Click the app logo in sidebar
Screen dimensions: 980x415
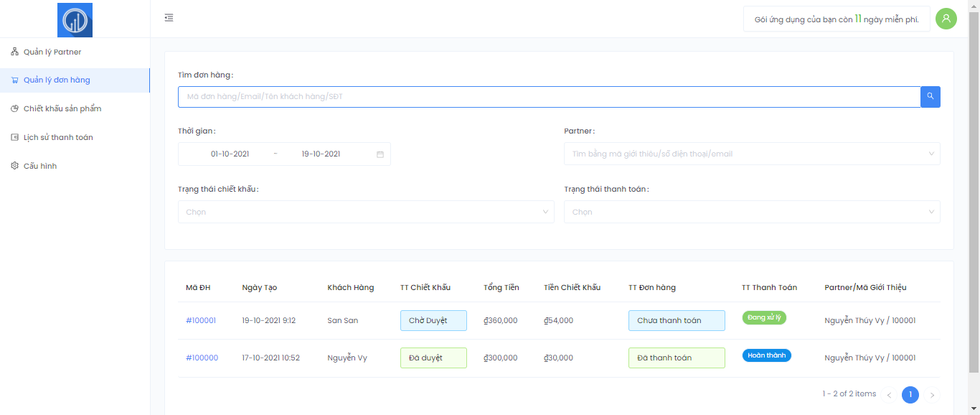click(75, 20)
